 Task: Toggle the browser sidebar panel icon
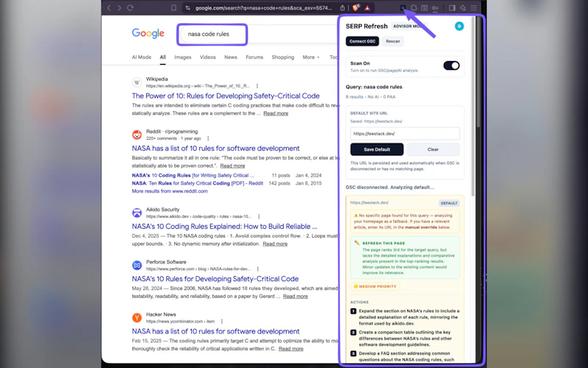coord(452,8)
